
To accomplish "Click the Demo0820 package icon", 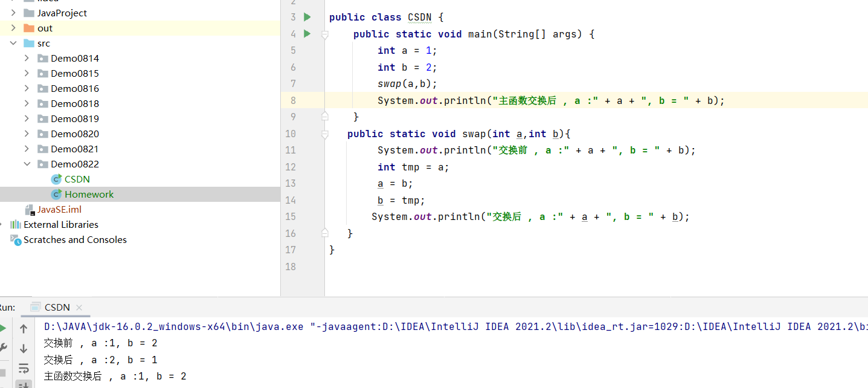I will click(42, 134).
